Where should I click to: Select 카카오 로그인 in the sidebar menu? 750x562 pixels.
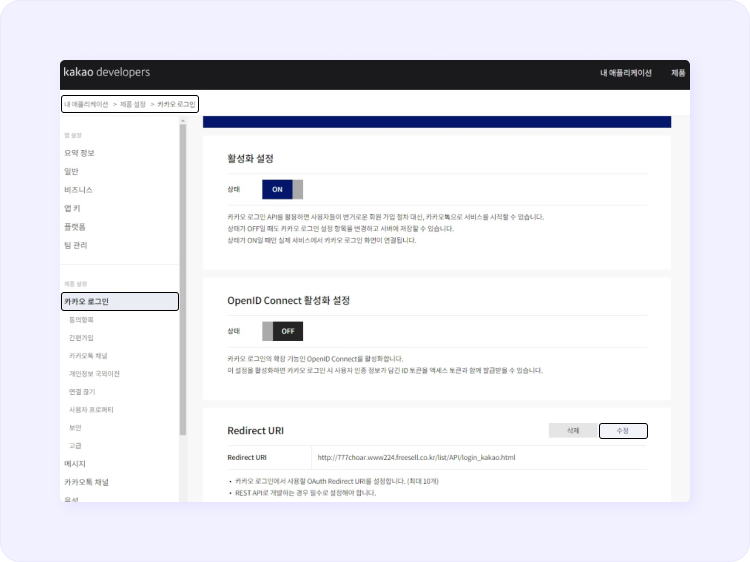coord(120,302)
